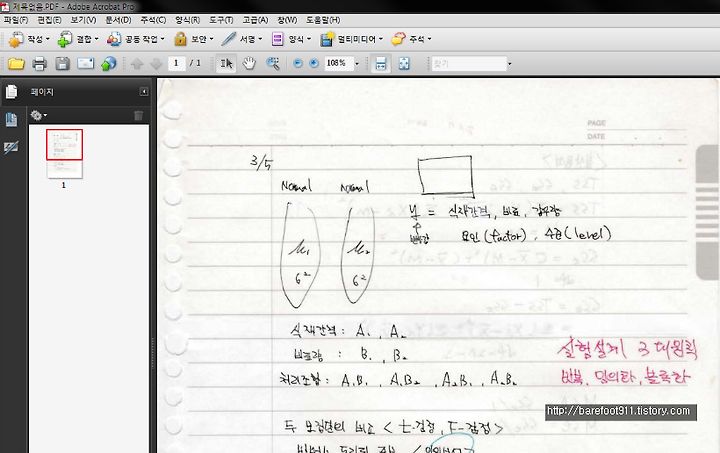This screenshot has height=453, width=720.
Task: Click the 멀티미디어 icon
Action: pyautogui.click(x=327, y=39)
